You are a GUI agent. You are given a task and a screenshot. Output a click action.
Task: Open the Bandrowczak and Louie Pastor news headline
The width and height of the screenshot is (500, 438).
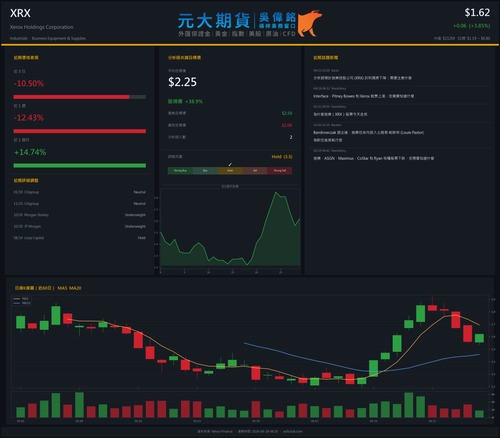pos(368,136)
